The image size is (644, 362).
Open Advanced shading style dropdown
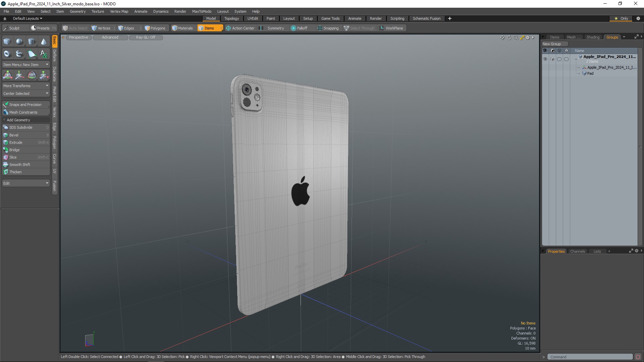click(x=110, y=38)
